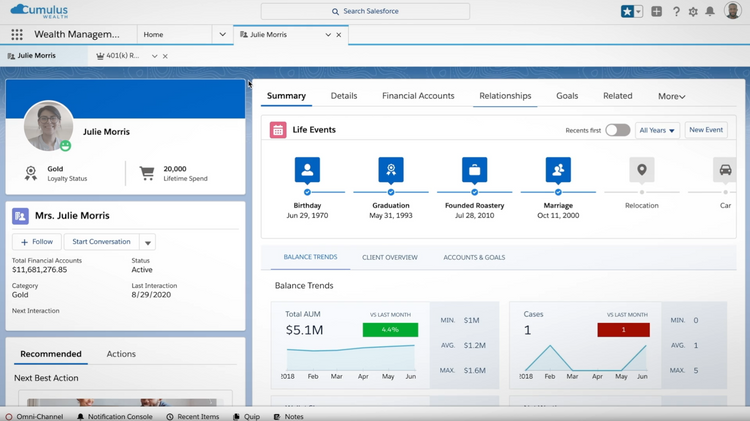Expand the Julie Morris workspace tab chevron

click(x=328, y=35)
